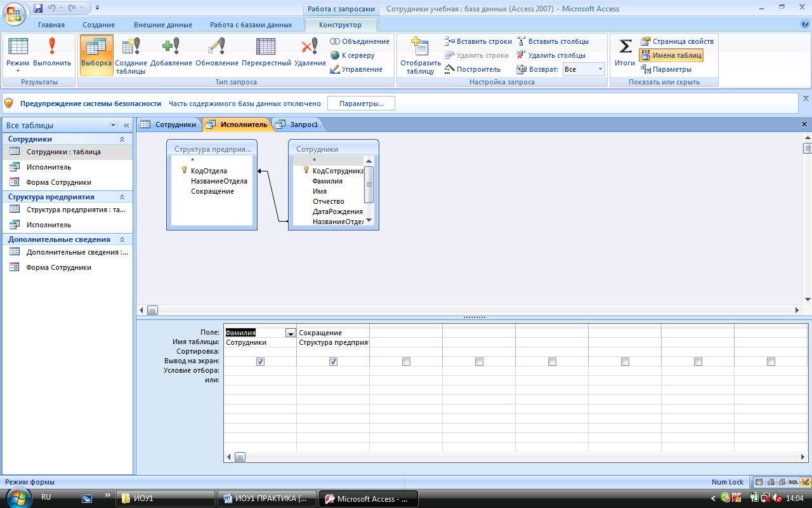812x508 pixels.
Task: Collapse Структура предприятия group
Action: (x=122, y=197)
